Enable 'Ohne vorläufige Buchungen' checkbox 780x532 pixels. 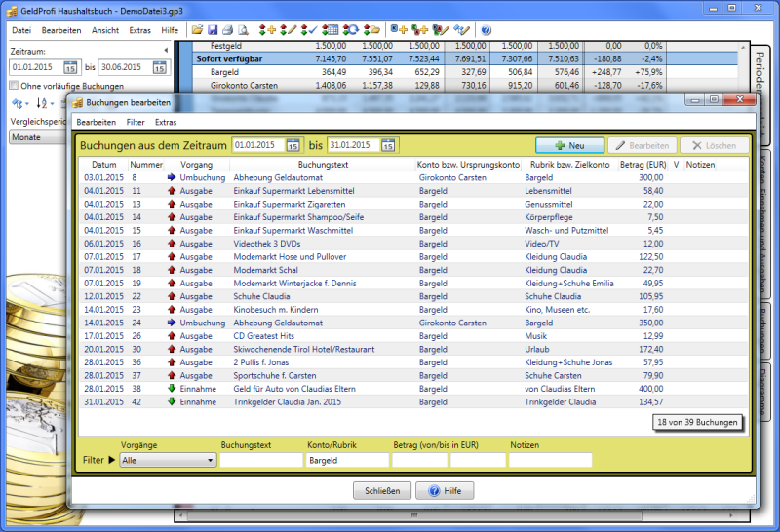tap(14, 86)
